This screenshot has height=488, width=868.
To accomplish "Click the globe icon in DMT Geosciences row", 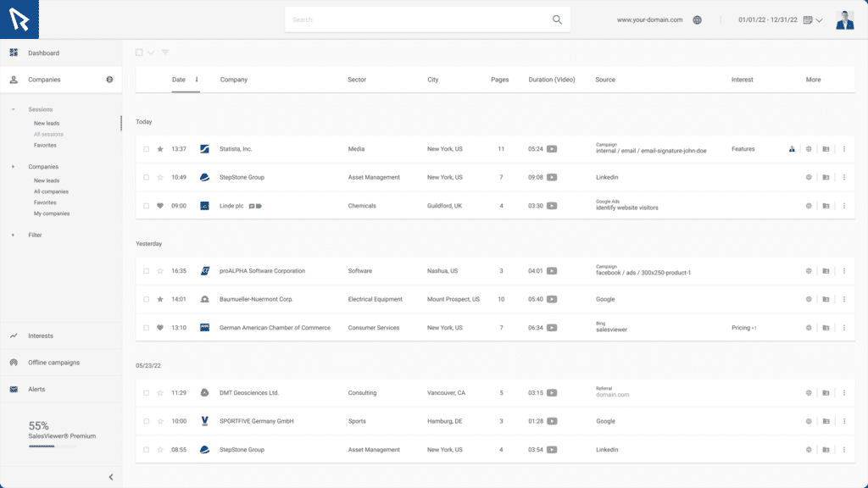I will 809,393.
